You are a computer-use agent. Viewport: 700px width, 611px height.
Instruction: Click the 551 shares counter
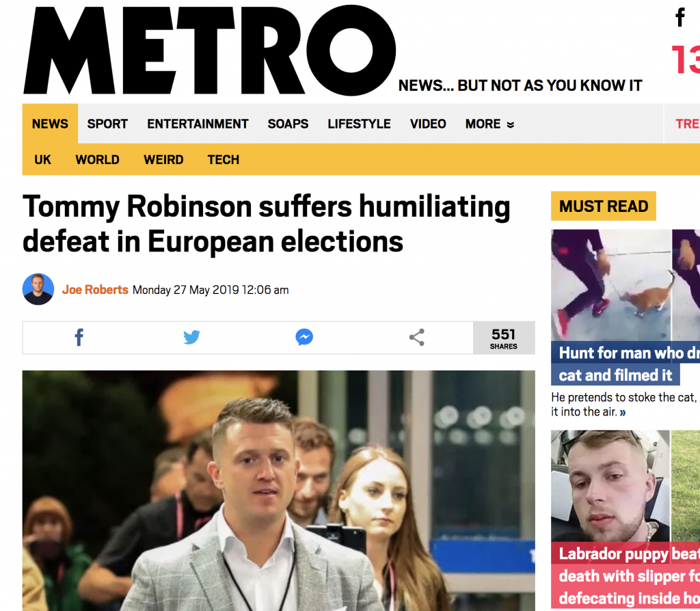point(503,338)
